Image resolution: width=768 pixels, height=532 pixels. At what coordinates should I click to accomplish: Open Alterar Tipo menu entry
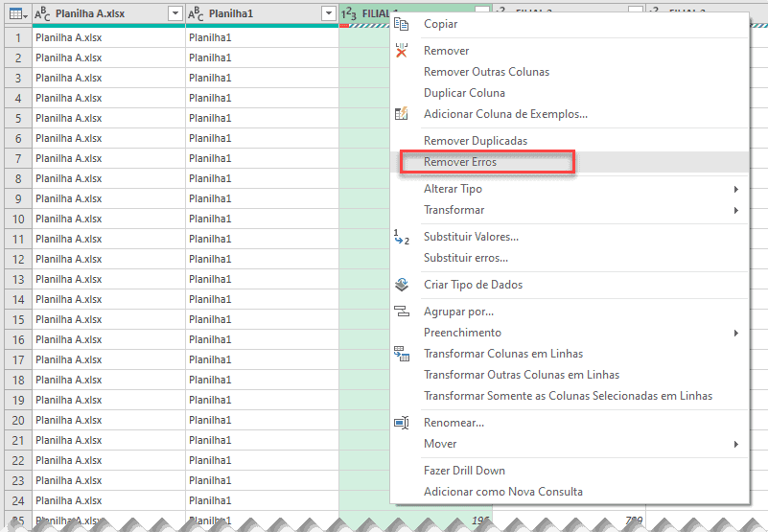[x=570, y=189]
